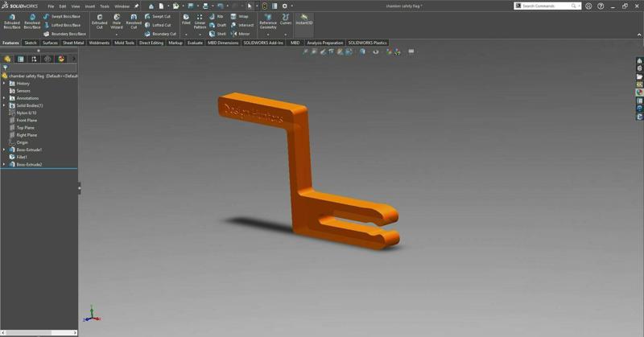The image size is (644, 337).
Task: Open the Insert menu
Action: pyautogui.click(x=89, y=6)
